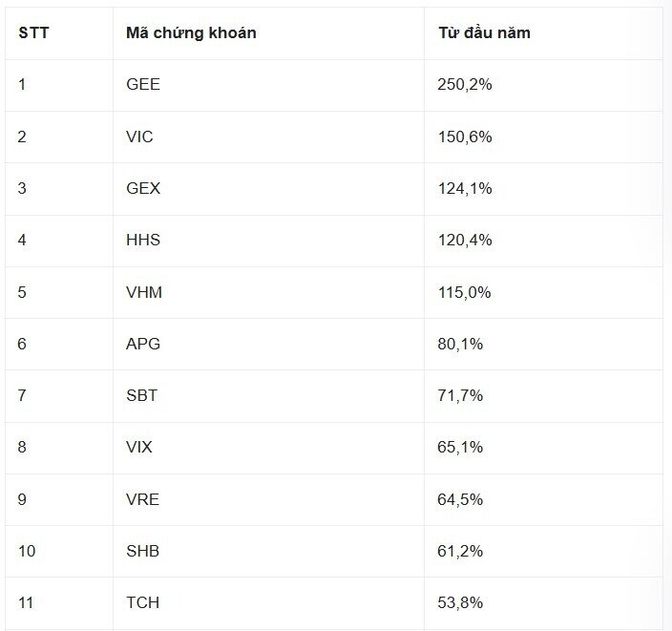Select the SBT ticker cell
Screen dimensions: 672x631
click(x=142, y=396)
